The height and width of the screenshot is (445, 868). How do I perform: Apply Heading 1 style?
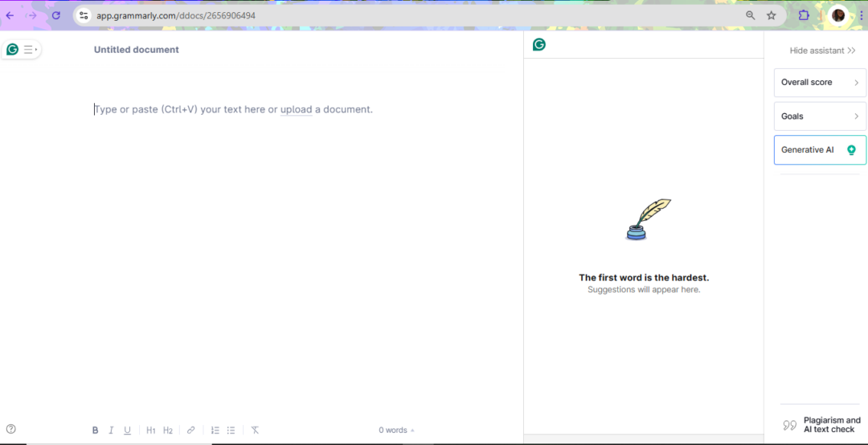(151, 431)
